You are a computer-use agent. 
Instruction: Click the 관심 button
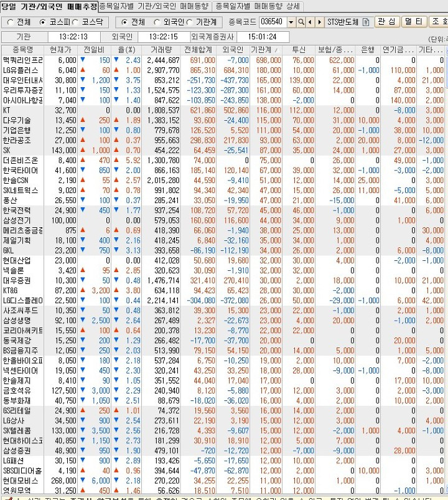387,22
